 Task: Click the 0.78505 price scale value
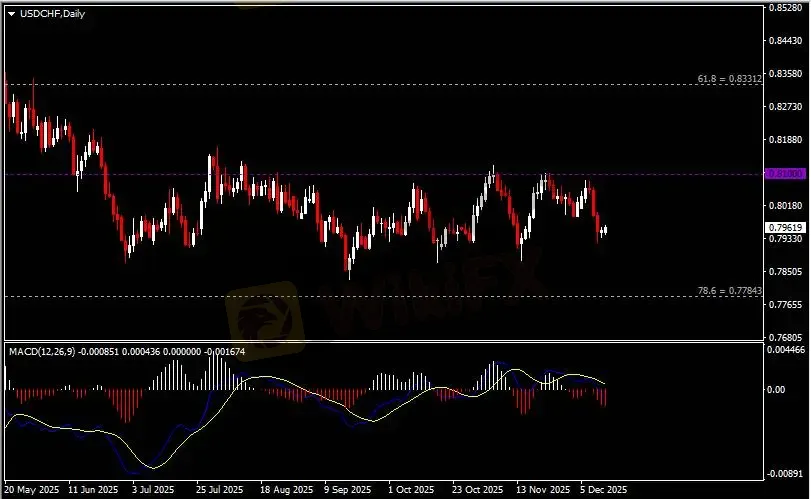coord(785,271)
